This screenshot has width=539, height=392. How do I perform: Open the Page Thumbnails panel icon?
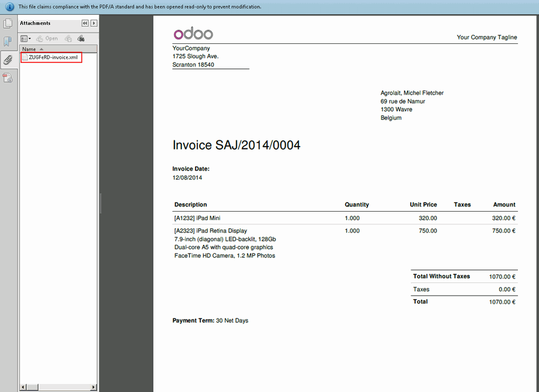(7, 23)
